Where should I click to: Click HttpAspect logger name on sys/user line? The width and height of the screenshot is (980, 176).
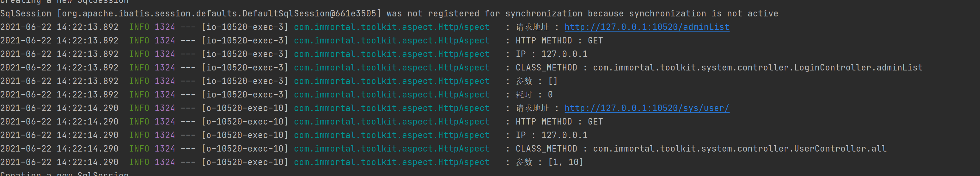(x=392, y=108)
